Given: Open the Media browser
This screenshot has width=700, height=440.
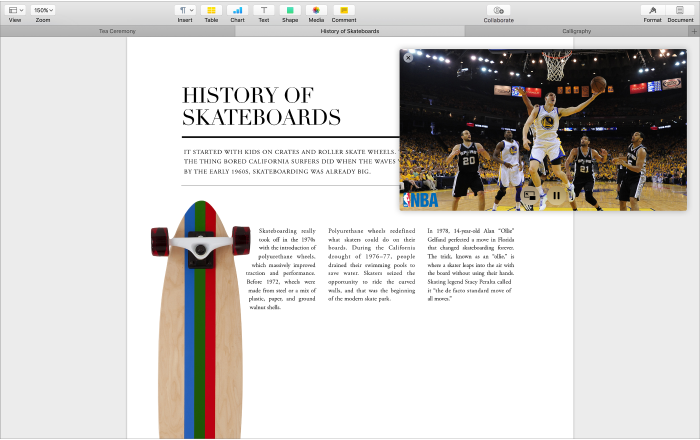Looking at the screenshot, I should pyautogui.click(x=316, y=10).
